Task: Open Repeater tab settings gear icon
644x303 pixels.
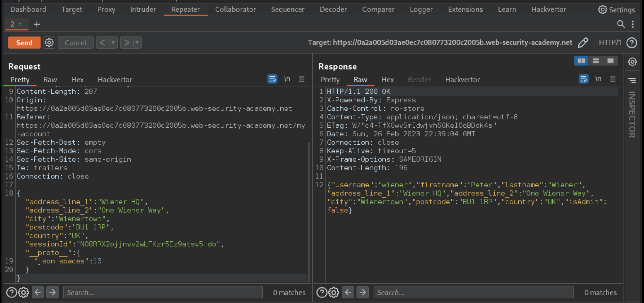Action: (x=49, y=43)
